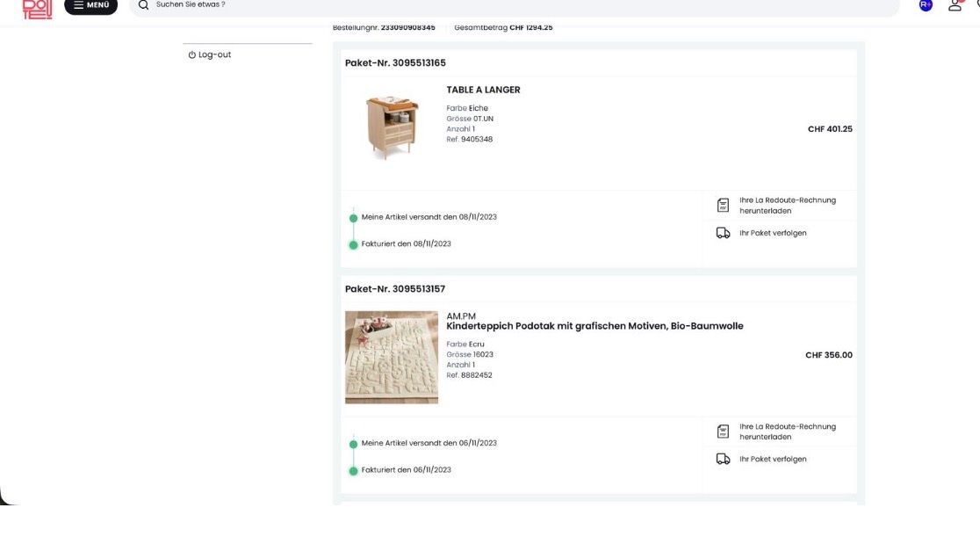Click 'Fakturiert den 06/11/2023' status

(x=407, y=471)
